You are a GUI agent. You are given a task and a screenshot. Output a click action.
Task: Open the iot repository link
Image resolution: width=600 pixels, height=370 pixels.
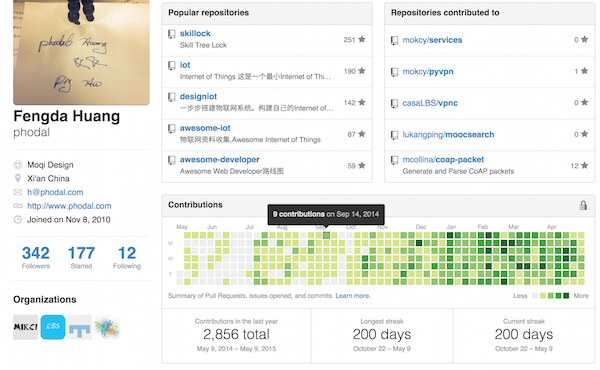point(185,65)
